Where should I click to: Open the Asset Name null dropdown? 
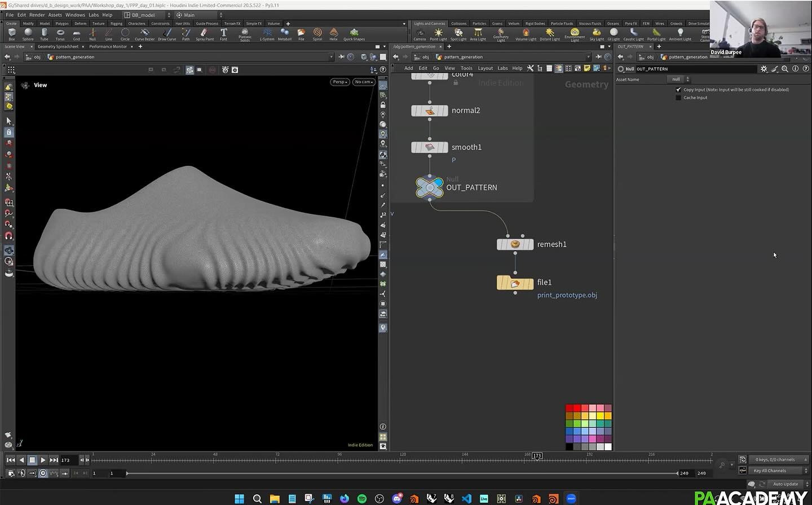pyautogui.click(x=687, y=79)
